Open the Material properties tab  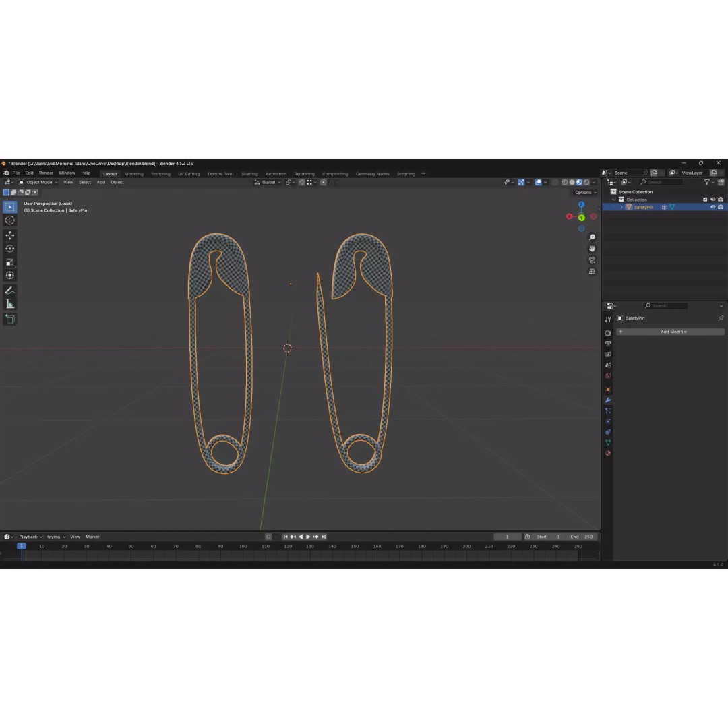608,453
